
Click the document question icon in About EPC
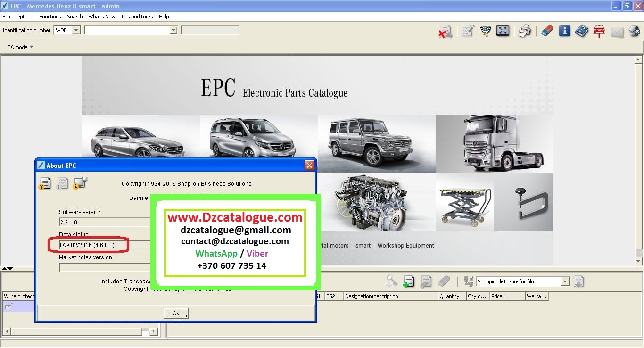pos(45,183)
